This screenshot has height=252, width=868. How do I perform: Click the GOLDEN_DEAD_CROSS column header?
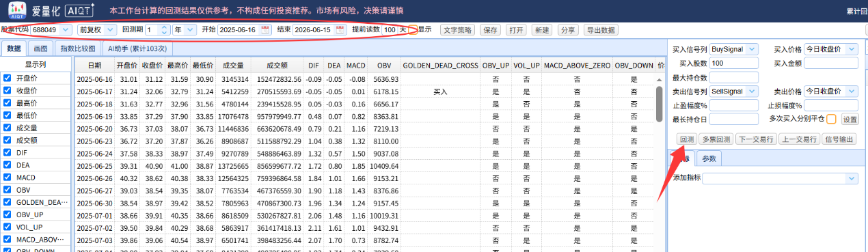pyautogui.click(x=440, y=65)
